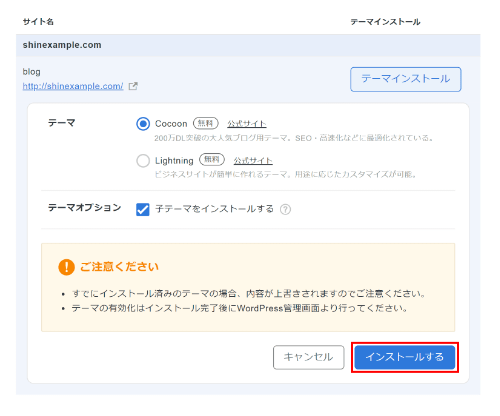Click the question mark help icon

click(x=285, y=209)
